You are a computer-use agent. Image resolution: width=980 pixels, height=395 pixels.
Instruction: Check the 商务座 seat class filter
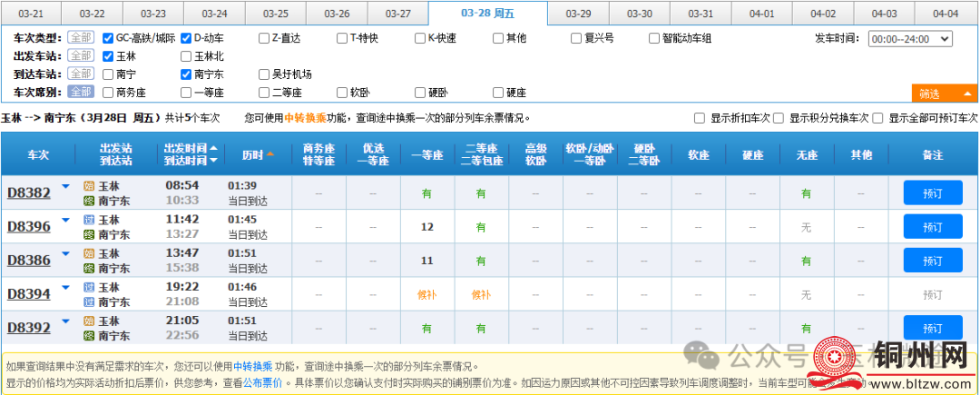pyautogui.click(x=107, y=93)
